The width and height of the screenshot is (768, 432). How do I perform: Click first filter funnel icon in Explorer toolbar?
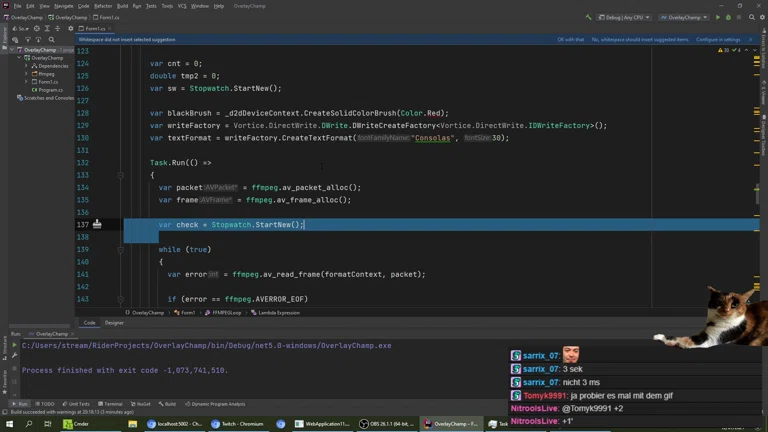click(27, 40)
